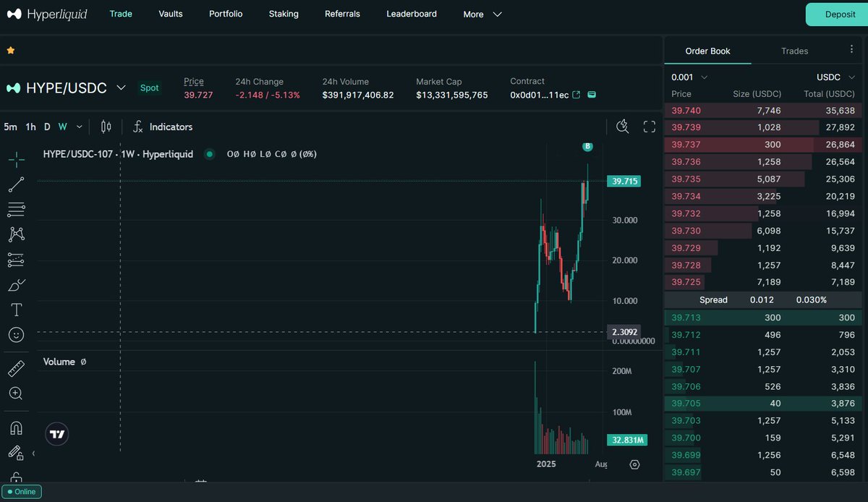Expand the More navigation menu
This screenshot has height=502, width=868.
click(482, 14)
